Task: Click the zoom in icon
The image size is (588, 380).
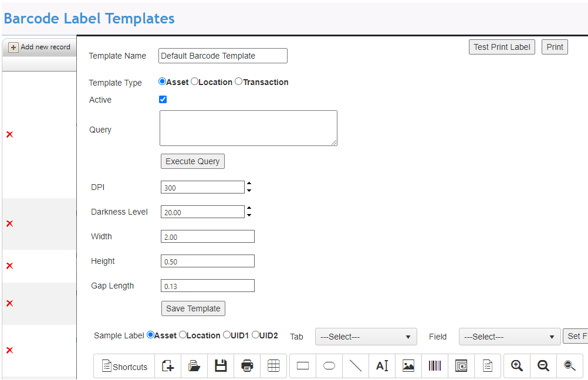Action: pyautogui.click(x=516, y=365)
